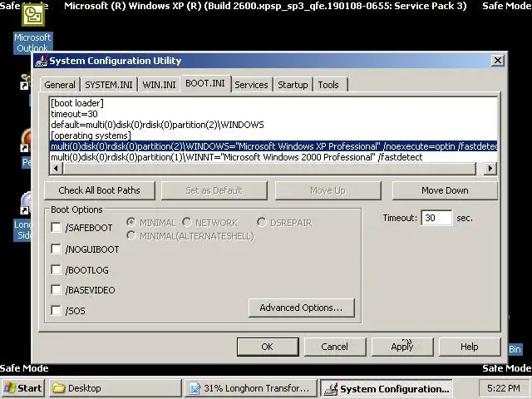Check the /BASEVIDEO box

point(56,290)
